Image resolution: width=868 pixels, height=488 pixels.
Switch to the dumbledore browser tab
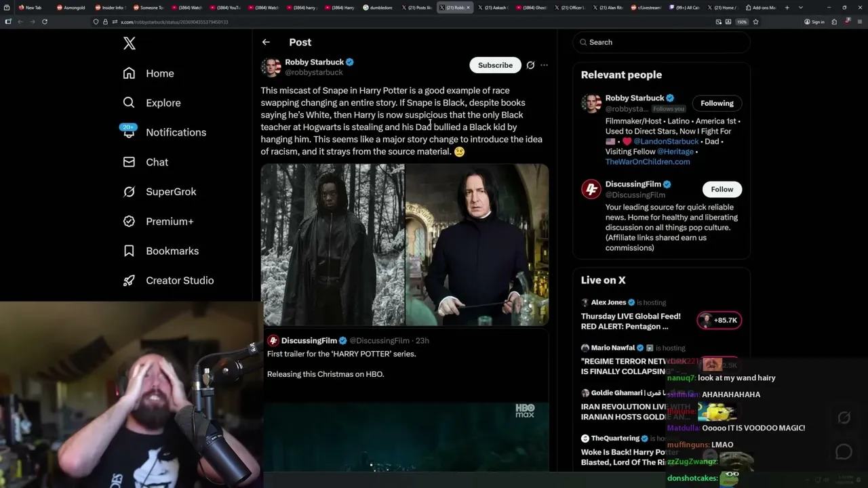click(x=378, y=7)
